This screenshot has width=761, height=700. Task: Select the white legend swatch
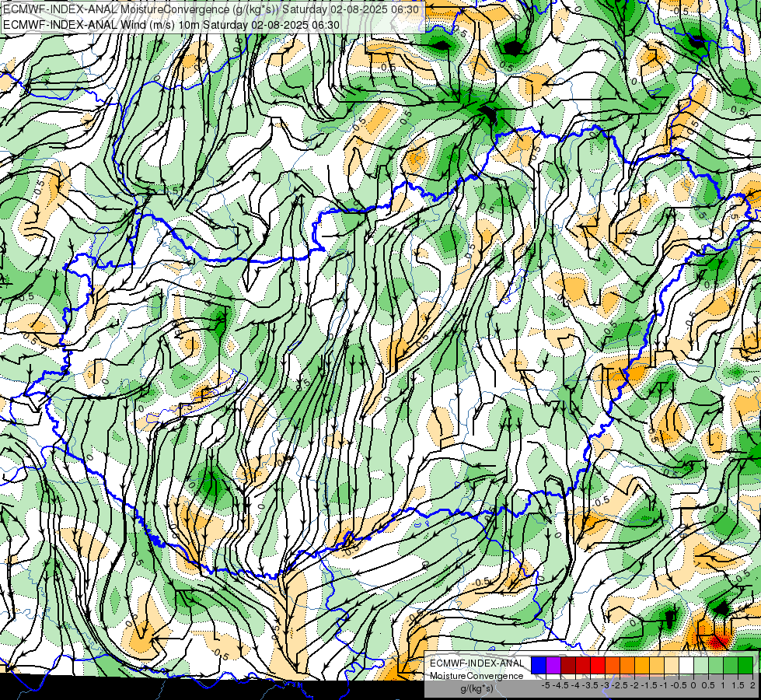[686, 666]
